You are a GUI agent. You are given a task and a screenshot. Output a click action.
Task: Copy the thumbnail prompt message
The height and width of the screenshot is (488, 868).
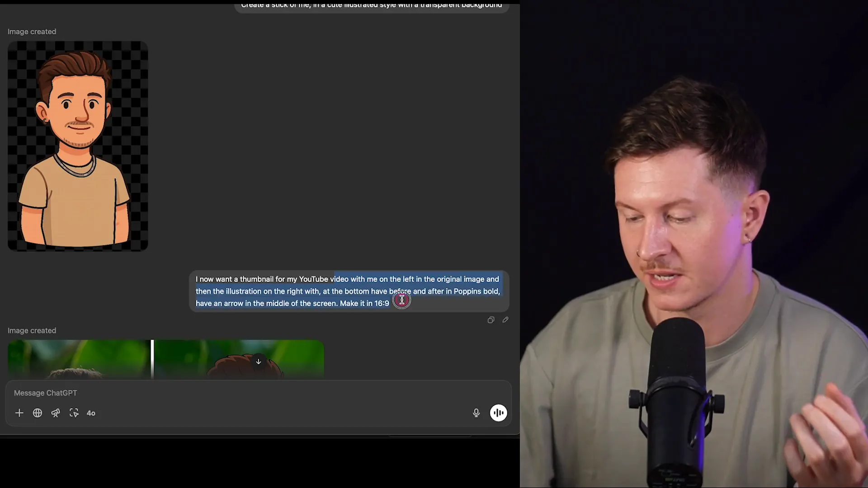coord(491,320)
